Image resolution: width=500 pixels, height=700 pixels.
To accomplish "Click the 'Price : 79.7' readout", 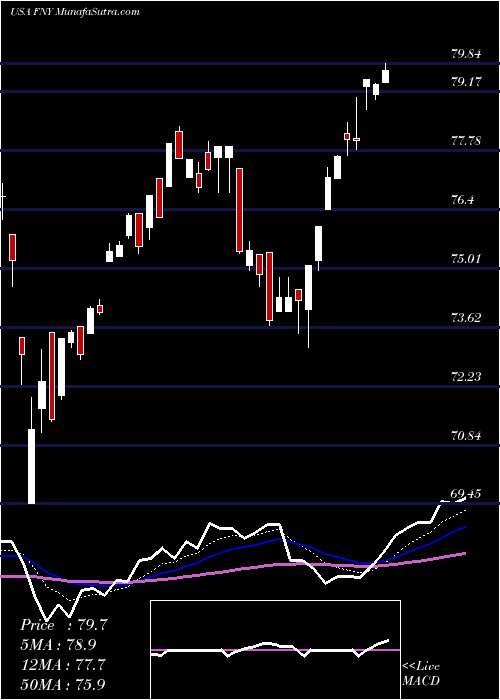I will pos(64,625).
